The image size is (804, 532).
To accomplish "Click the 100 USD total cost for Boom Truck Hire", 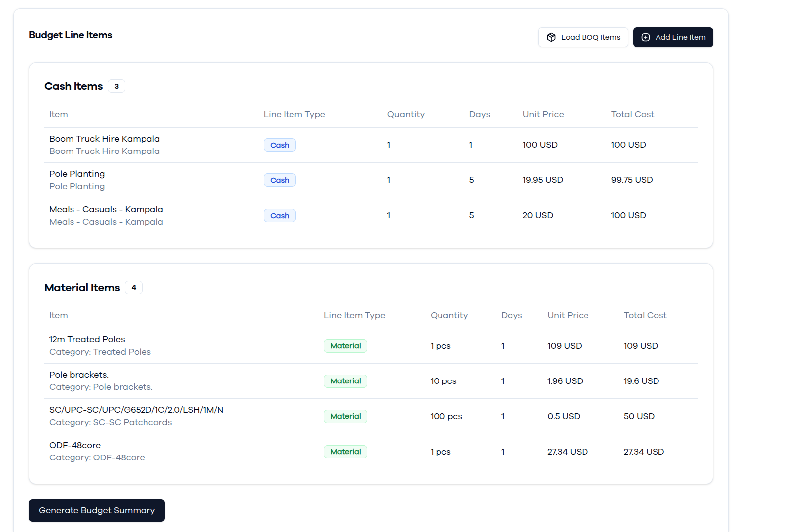I will pos(628,145).
